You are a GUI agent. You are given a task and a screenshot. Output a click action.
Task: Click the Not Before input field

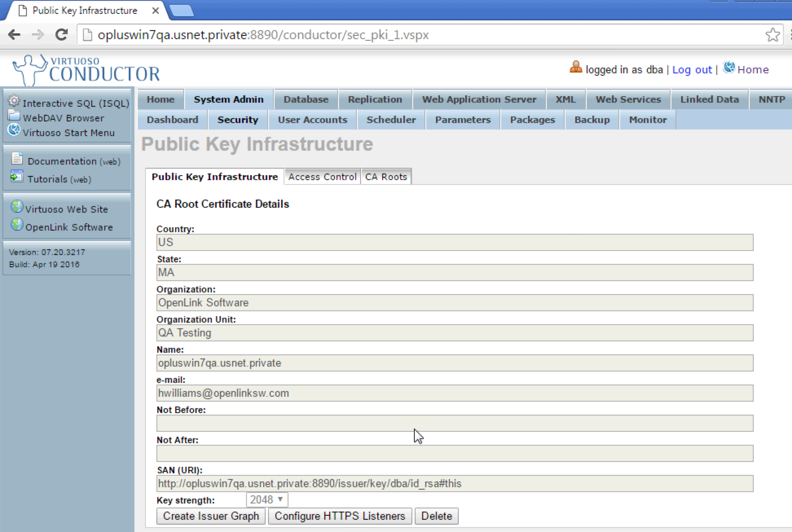tap(455, 423)
